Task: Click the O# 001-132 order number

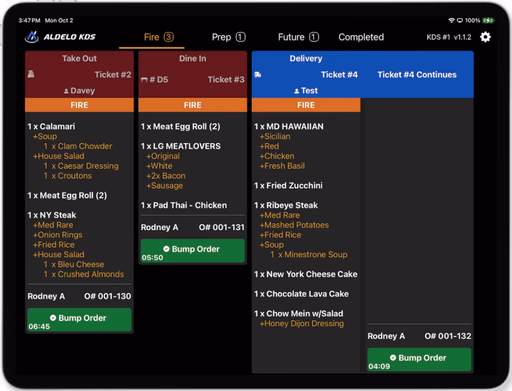Action: [x=448, y=336]
